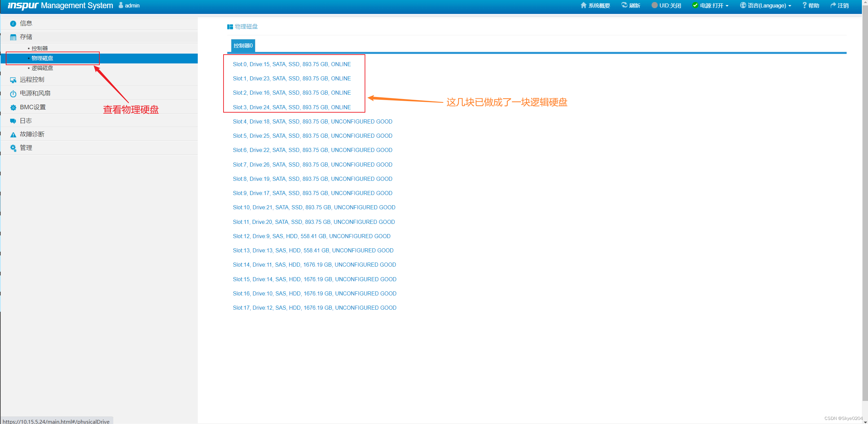Click the 存储 storage icon
This screenshot has height=424, width=868.
click(13, 37)
